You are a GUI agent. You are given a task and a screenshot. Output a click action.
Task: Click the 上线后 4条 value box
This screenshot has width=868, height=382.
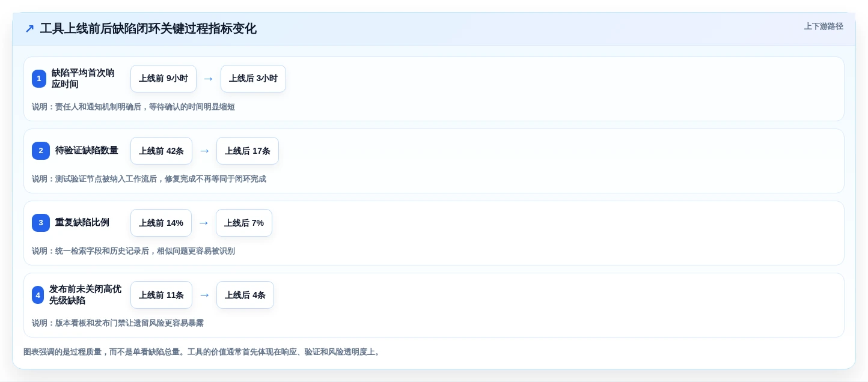pyautogui.click(x=245, y=295)
